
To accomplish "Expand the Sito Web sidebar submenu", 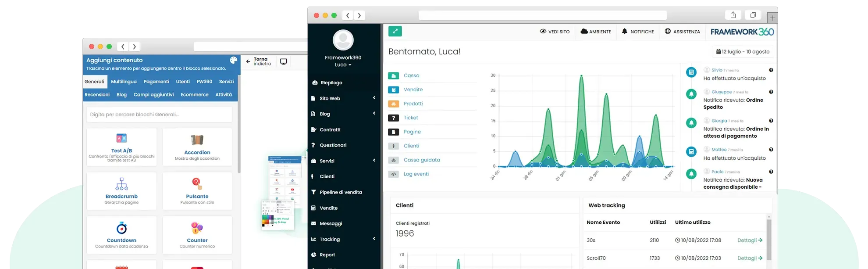I will (374, 98).
